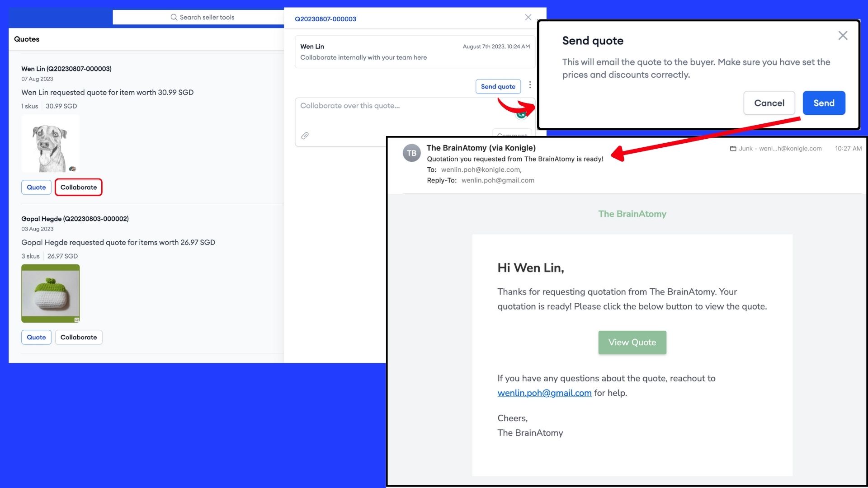868x488 pixels.
Task: Click the three-dot overflow menu icon
Action: (x=530, y=85)
